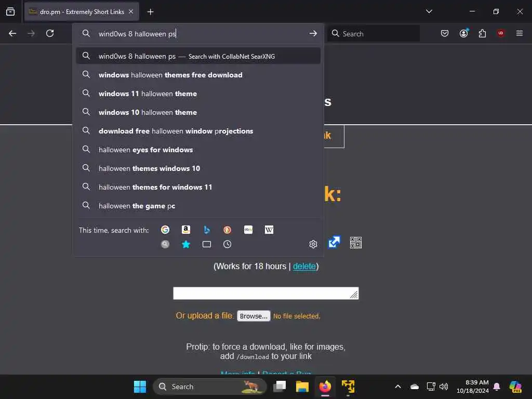Click Browse to upload a file
Image resolution: width=532 pixels, height=399 pixels.
(x=254, y=316)
